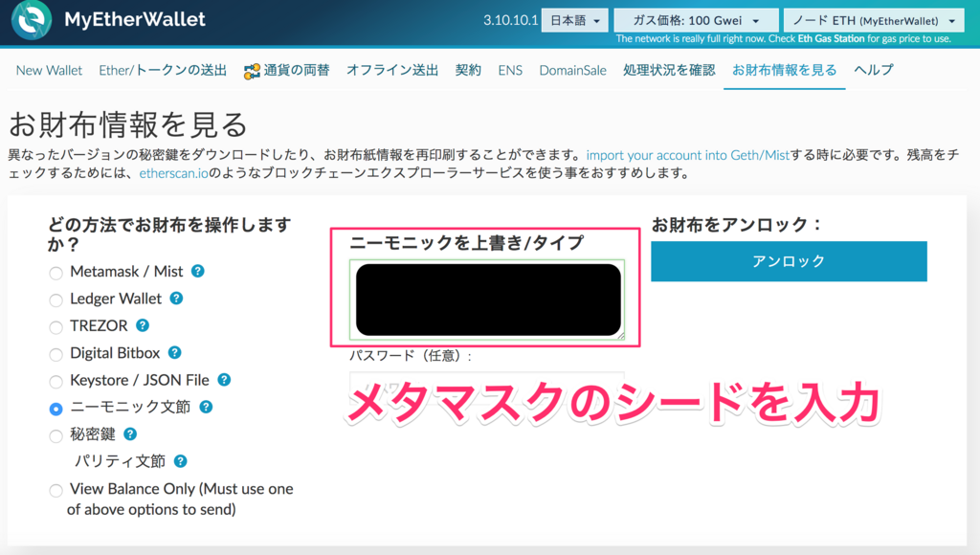Open help icon next to 秘密鍵
The width and height of the screenshot is (980, 555).
click(x=130, y=433)
